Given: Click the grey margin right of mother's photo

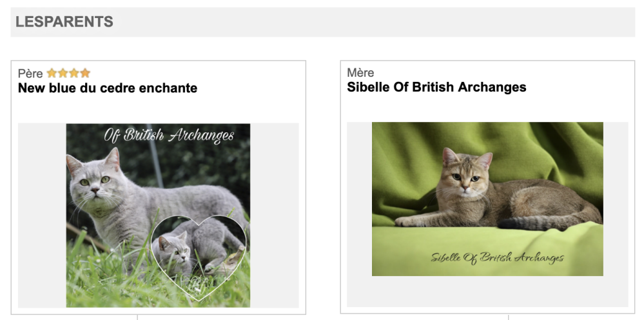Looking at the screenshot, I should 615,214.
